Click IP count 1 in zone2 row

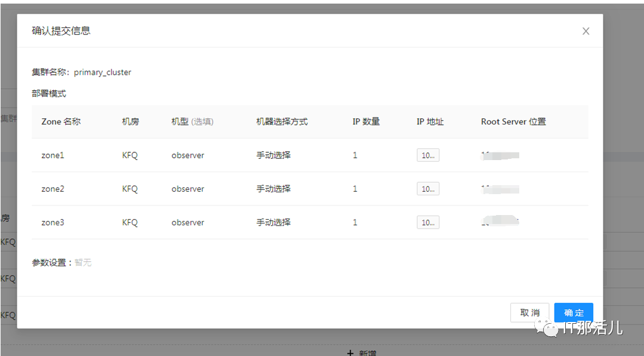[355, 189]
